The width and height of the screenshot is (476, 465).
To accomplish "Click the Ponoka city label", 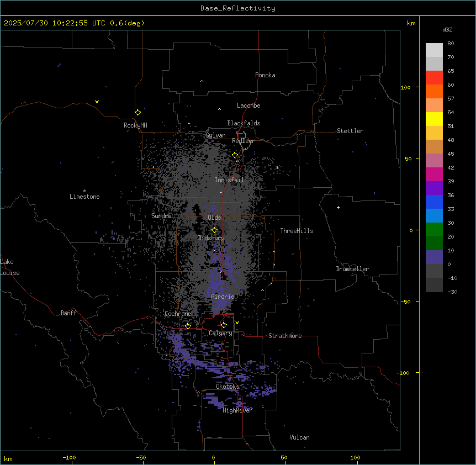I will 265,75.
